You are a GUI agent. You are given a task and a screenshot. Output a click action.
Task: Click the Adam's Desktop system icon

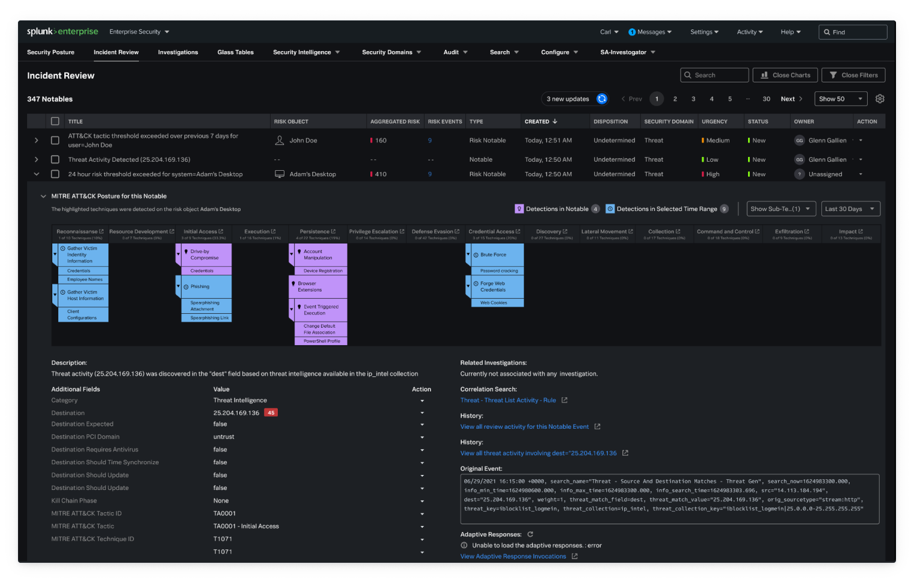(x=279, y=174)
